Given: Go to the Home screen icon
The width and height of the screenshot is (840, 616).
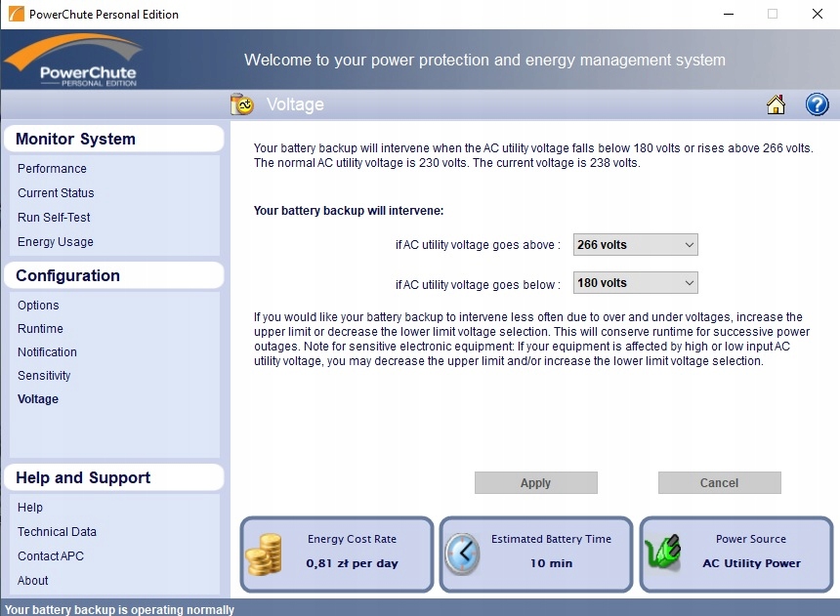Looking at the screenshot, I should tap(776, 104).
